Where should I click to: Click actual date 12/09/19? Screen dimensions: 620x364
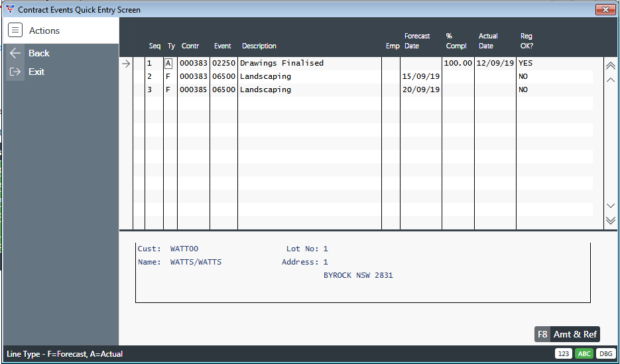pos(495,63)
